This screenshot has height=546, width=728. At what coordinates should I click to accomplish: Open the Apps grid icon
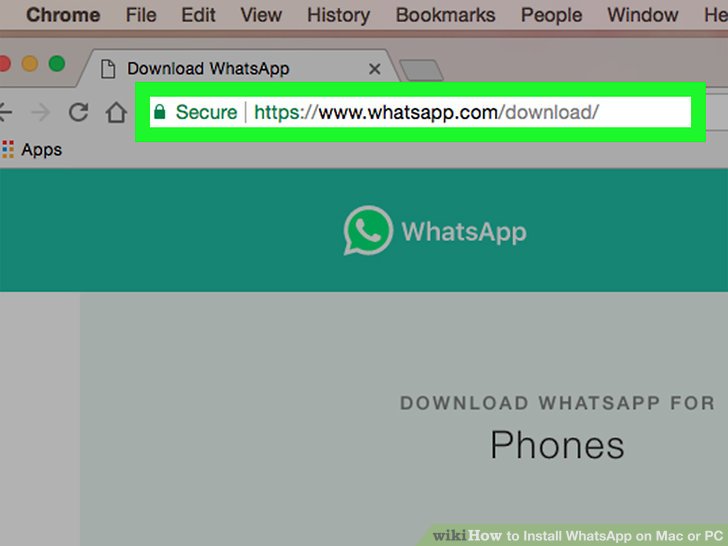coord(8,150)
